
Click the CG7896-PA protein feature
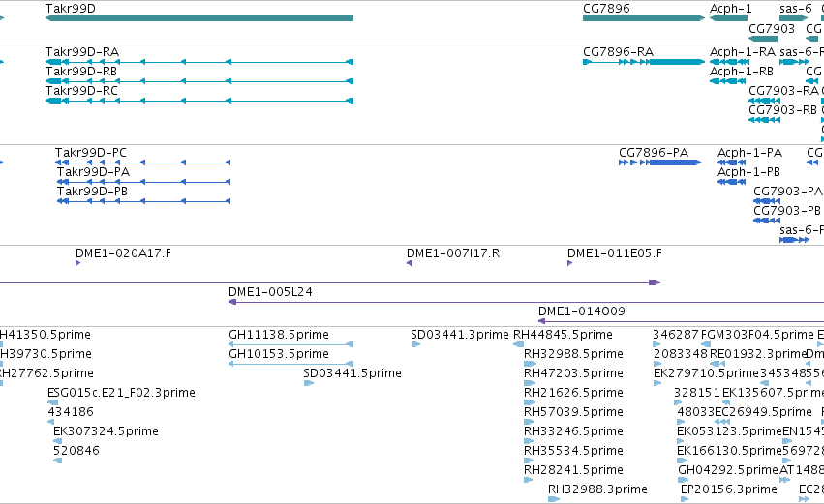point(660,163)
